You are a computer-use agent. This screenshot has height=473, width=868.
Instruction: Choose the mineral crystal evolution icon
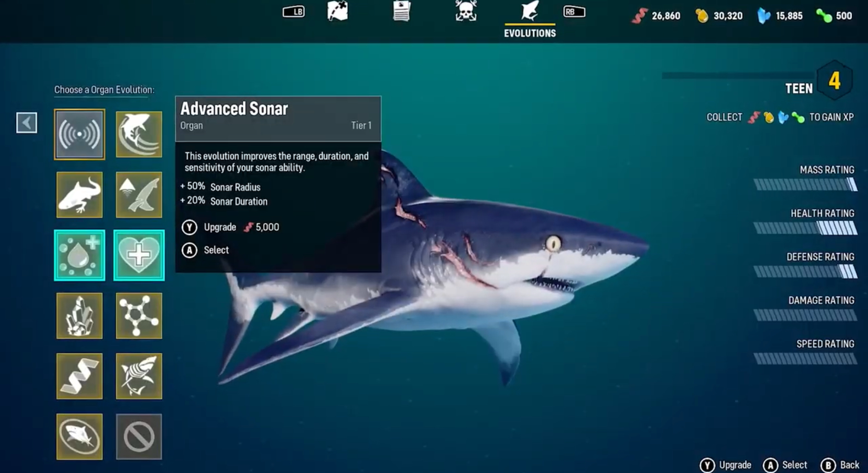79,316
